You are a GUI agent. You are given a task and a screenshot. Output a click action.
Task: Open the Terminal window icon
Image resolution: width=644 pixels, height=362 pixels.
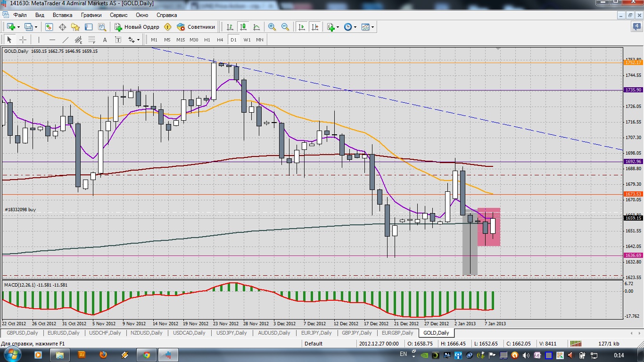point(88,27)
